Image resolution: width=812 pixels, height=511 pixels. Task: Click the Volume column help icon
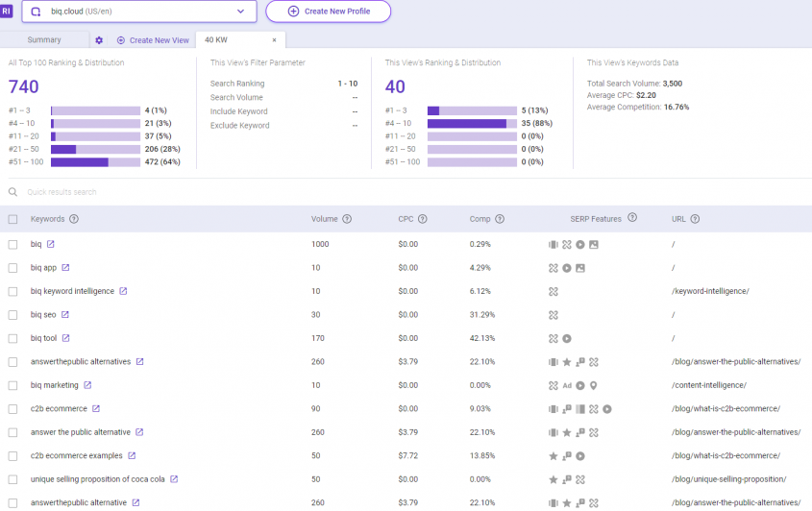pyautogui.click(x=347, y=219)
